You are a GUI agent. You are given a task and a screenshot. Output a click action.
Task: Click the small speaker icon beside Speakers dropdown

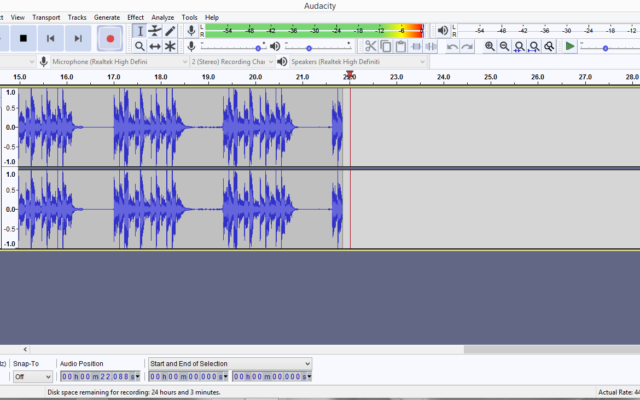click(x=282, y=62)
